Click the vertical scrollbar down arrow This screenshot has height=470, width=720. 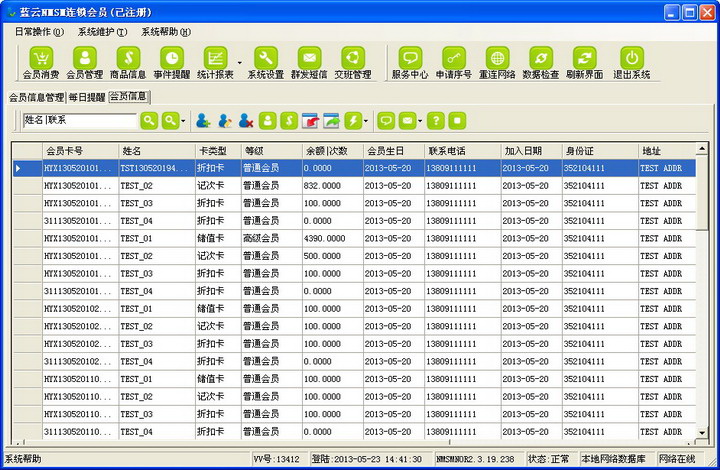click(702, 432)
